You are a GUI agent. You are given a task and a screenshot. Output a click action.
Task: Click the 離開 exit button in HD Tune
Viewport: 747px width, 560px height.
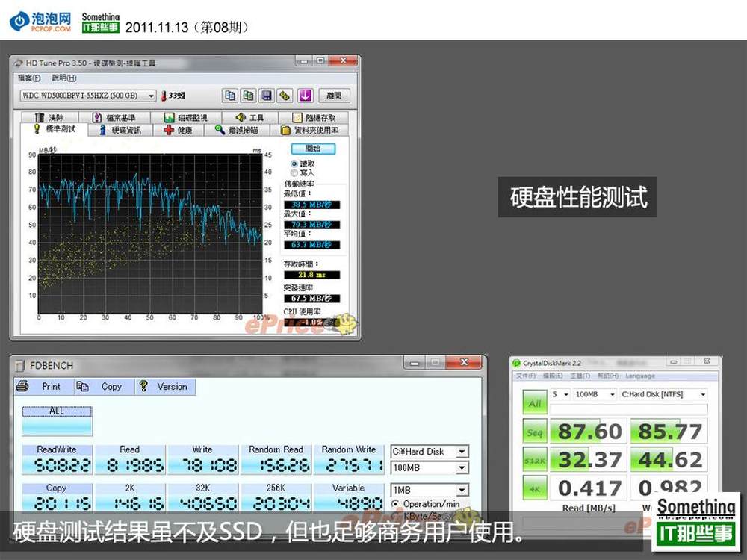[334, 96]
